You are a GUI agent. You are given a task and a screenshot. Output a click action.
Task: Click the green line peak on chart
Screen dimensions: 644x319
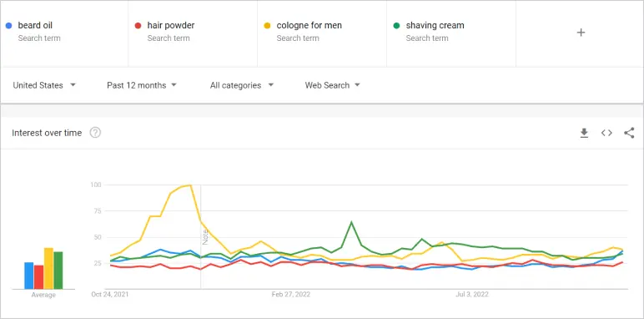click(x=351, y=222)
